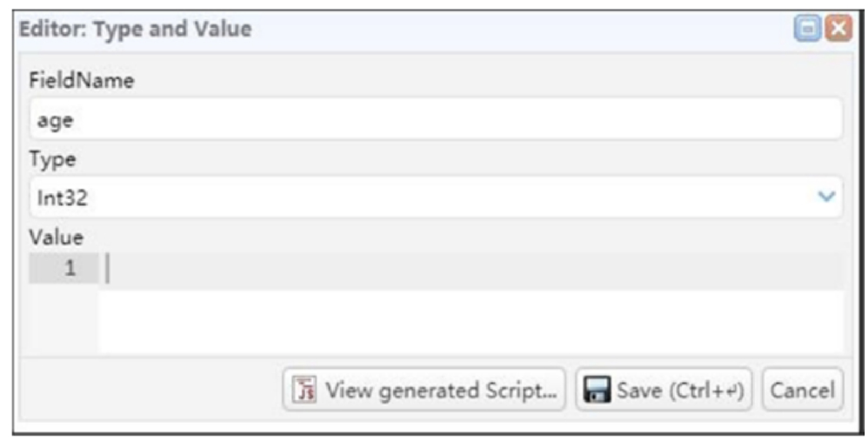This screenshot has height=441, width=868.
Task: Click the Int32 text in the Type field
Action: (62, 198)
